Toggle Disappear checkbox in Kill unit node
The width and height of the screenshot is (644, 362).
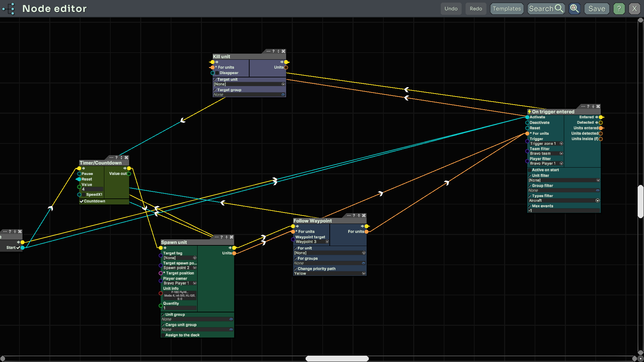[x=217, y=73]
